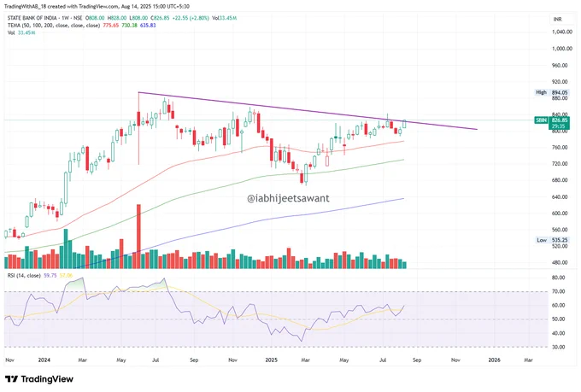
Task: Click the 600.00 price scale label
Action: click(560, 213)
